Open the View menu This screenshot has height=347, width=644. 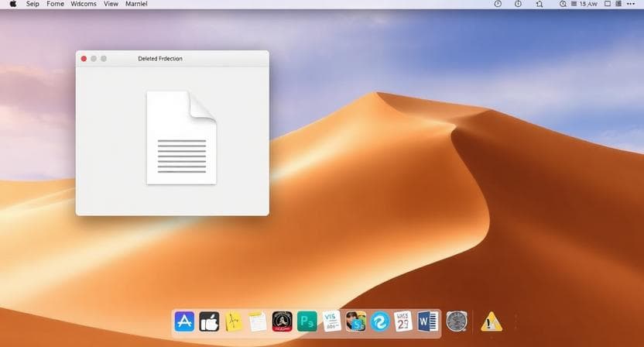click(111, 4)
